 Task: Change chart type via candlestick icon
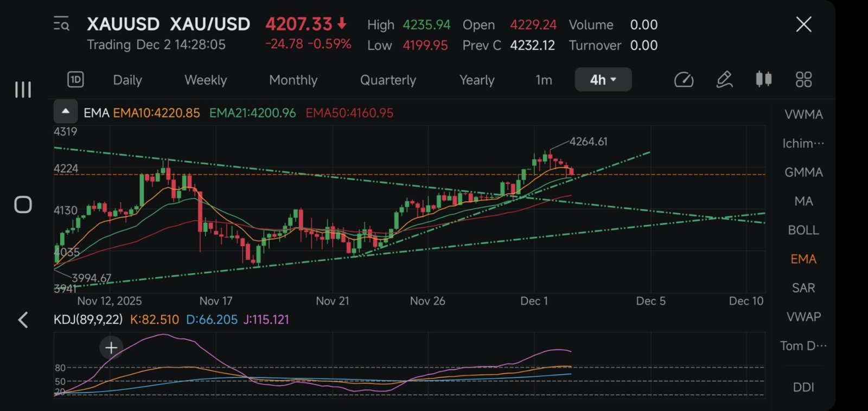click(x=764, y=80)
